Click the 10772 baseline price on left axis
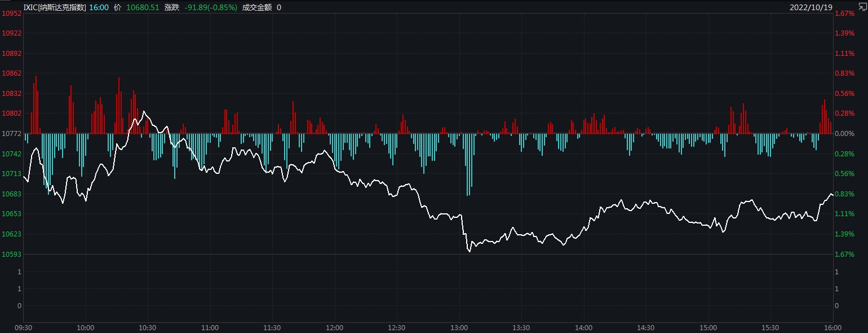The height and width of the screenshot is (333, 868). tap(12, 134)
